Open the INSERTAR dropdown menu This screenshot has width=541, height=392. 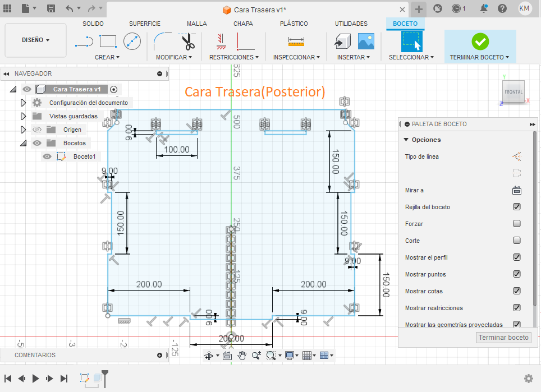[354, 57]
